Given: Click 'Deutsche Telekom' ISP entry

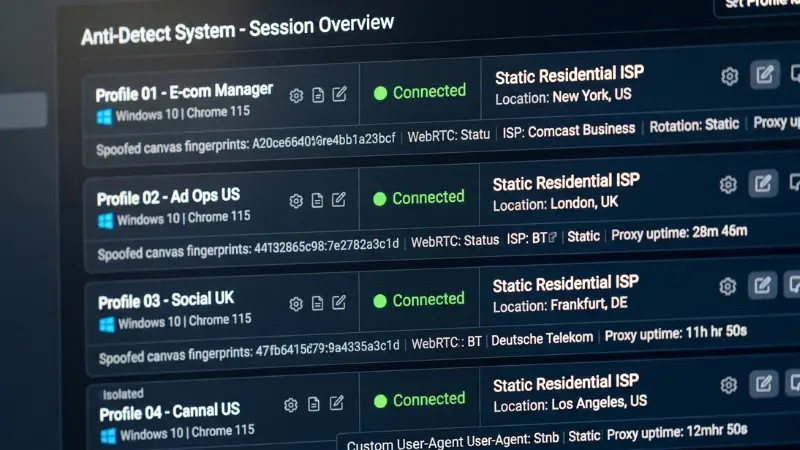Looking at the screenshot, I should point(542,338).
